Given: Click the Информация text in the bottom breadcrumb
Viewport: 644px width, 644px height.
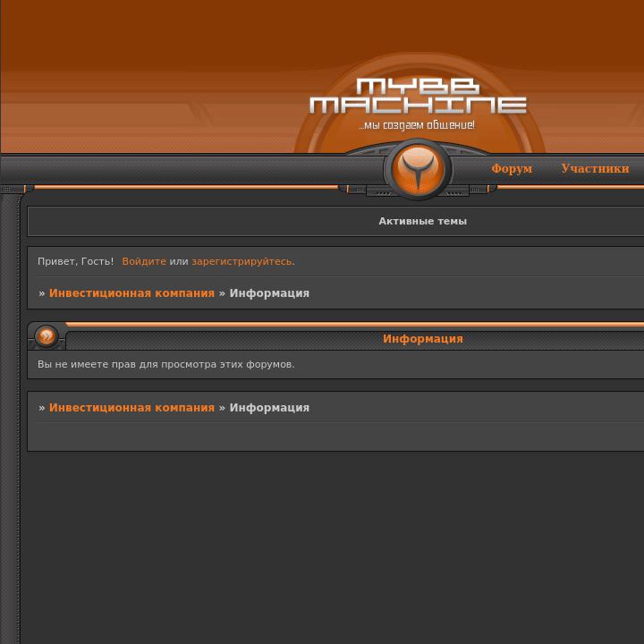Looking at the screenshot, I should click(x=269, y=408).
